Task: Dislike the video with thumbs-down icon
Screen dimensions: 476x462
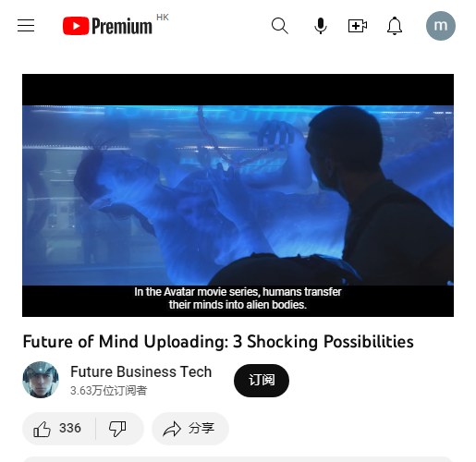Action: tap(117, 429)
